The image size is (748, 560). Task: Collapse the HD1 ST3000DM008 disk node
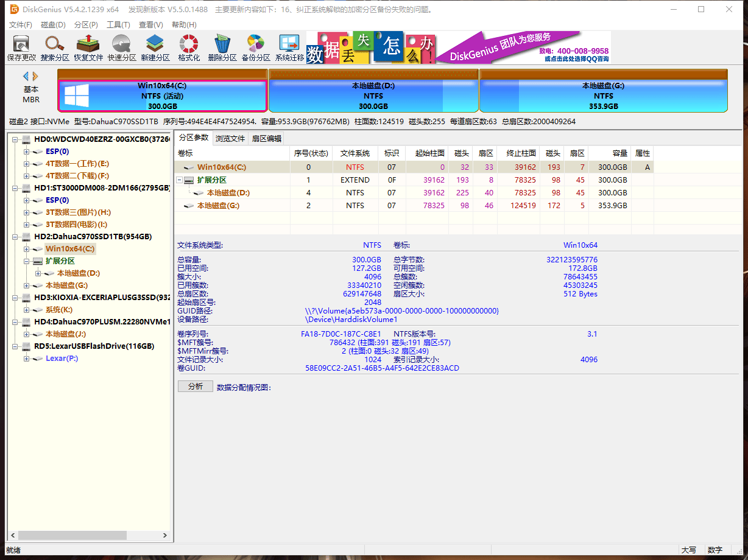(x=15, y=188)
